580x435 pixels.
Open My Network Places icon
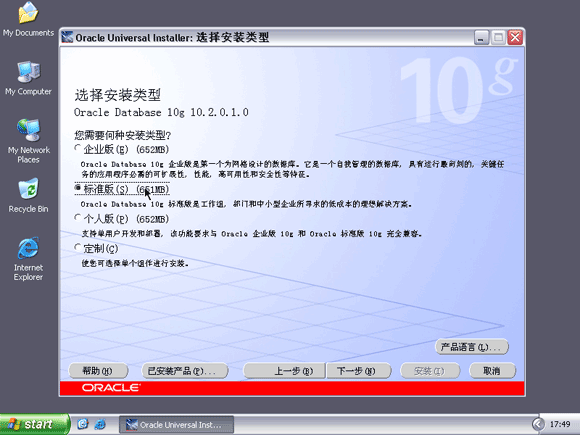click(x=28, y=141)
